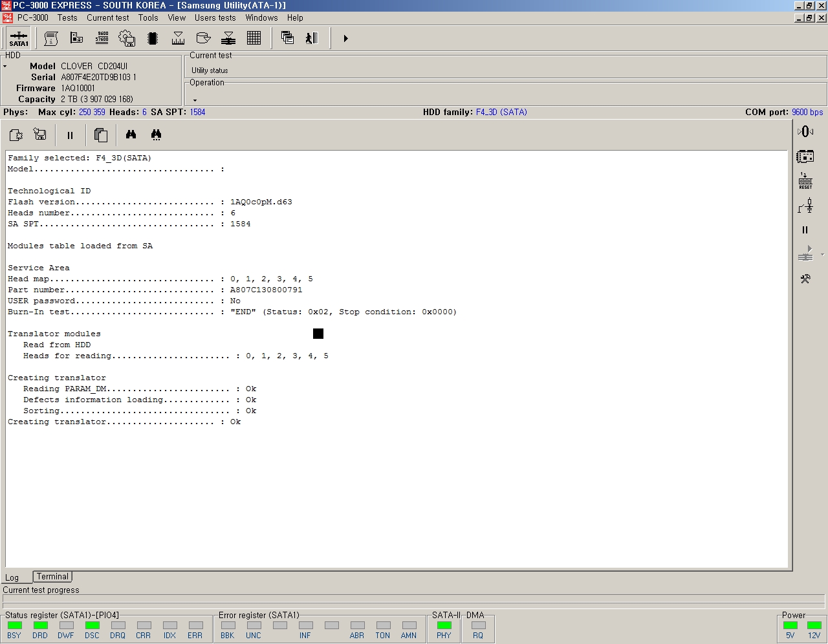Viewport: 828px width, 644px height.
Task: Click the DSC status indicator
Action: 92,625
